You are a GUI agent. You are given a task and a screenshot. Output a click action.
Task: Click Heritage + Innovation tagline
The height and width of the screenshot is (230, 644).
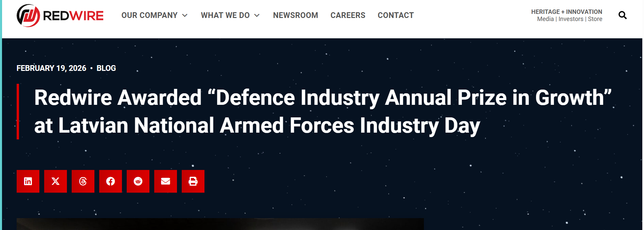[567, 12]
